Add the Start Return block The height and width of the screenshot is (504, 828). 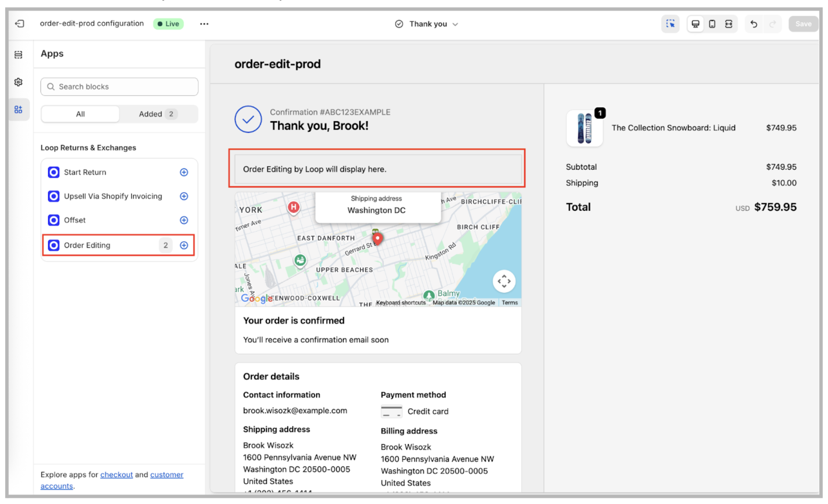pyautogui.click(x=184, y=172)
